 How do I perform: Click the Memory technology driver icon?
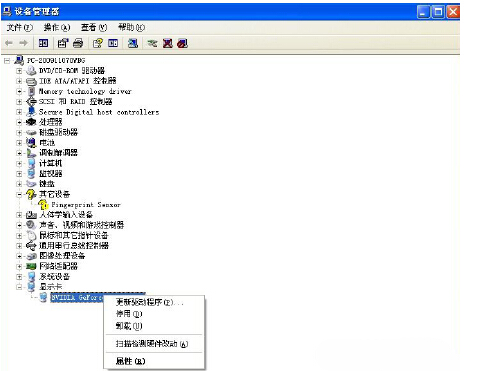[x=31, y=91]
